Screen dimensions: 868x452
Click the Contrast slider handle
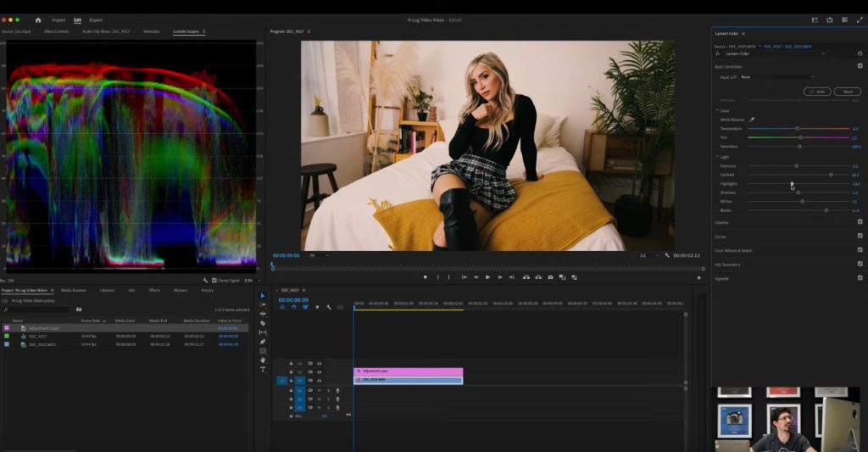(830, 175)
